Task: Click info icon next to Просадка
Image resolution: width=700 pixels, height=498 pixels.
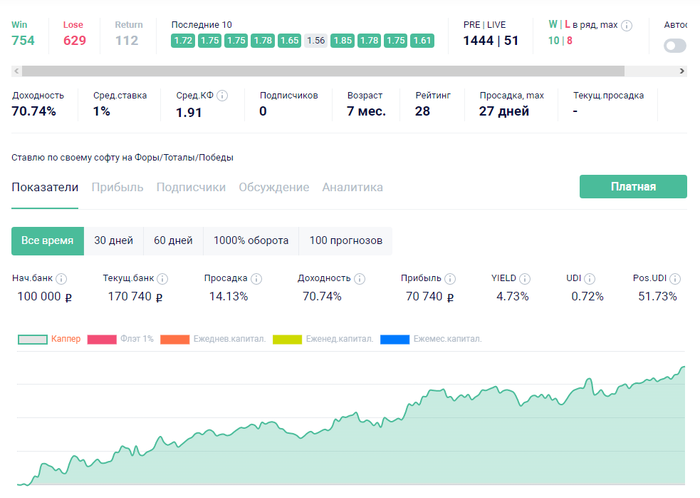Action: [257, 278]
